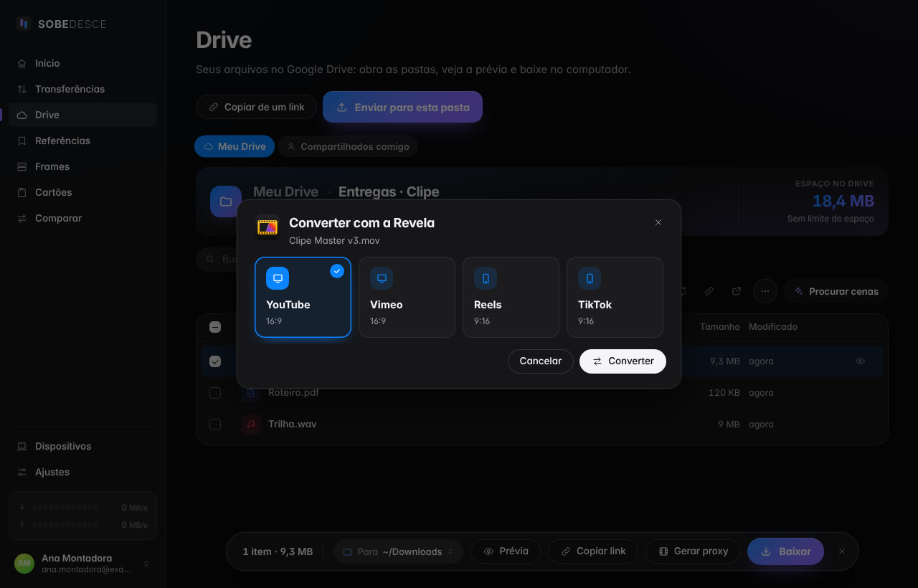
Task: Select the TikTok 9:16 preset
Action: click(615, 297)
